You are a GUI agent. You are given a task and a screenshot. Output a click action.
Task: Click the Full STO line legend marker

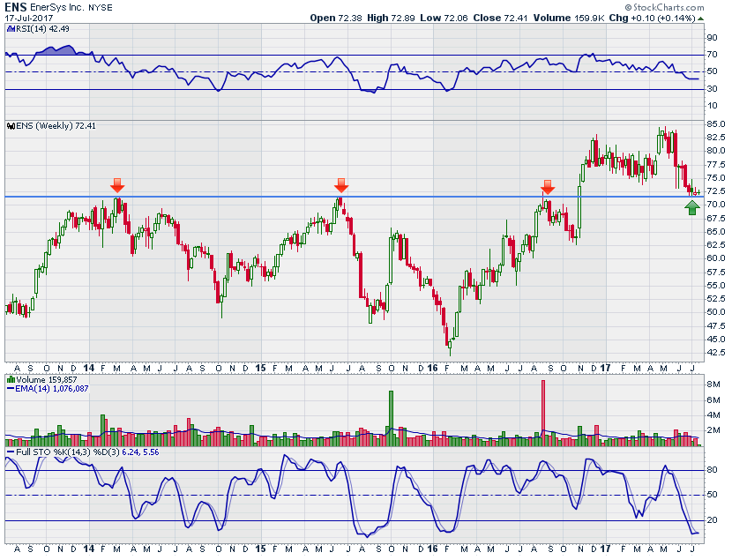pos(11,452)
